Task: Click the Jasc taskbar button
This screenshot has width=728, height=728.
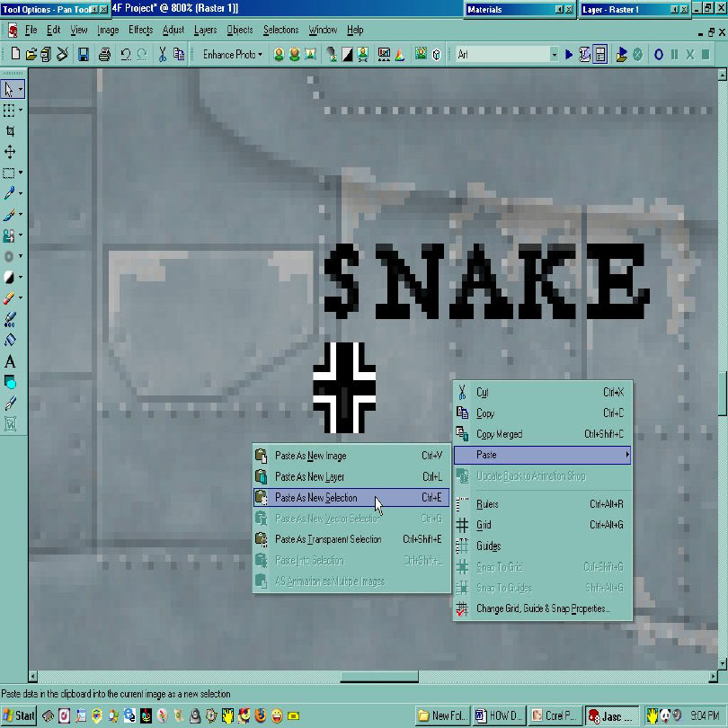Action: [611, 715]
